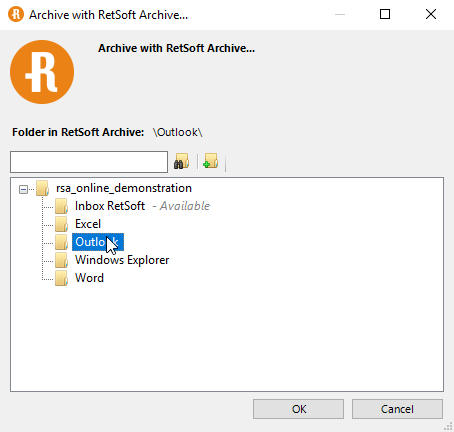Select the Inbox RetSoft folder

click(x=110, y=206)
